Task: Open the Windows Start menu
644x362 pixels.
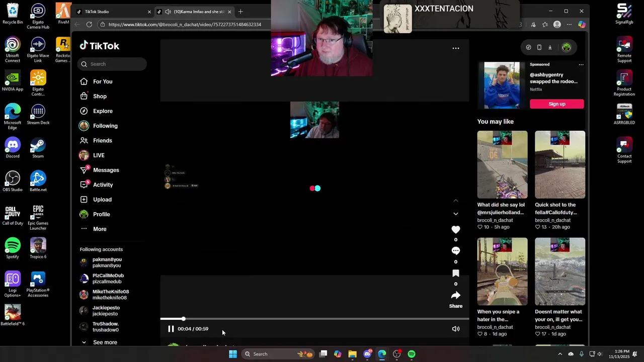Action: (x=233, y=354)
